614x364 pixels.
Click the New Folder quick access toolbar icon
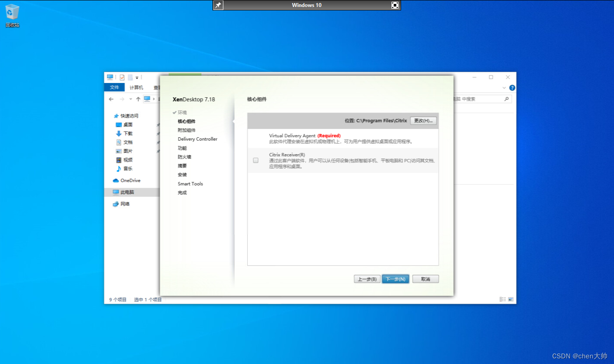point(130,77)
